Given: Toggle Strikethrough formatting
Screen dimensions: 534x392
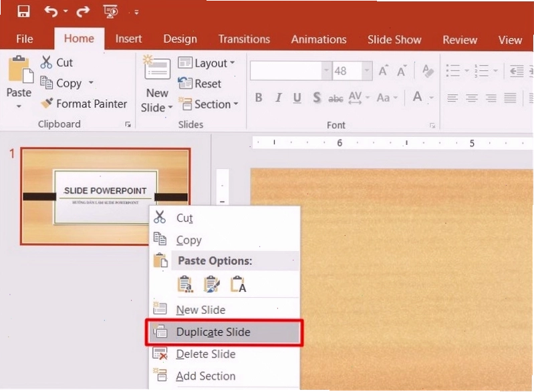Looking at the screenshot, I should tap(336, 98).
